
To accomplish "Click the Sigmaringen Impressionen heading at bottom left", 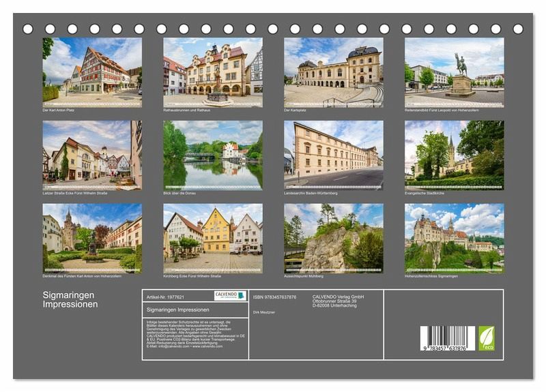I will (x=71, y=300).
